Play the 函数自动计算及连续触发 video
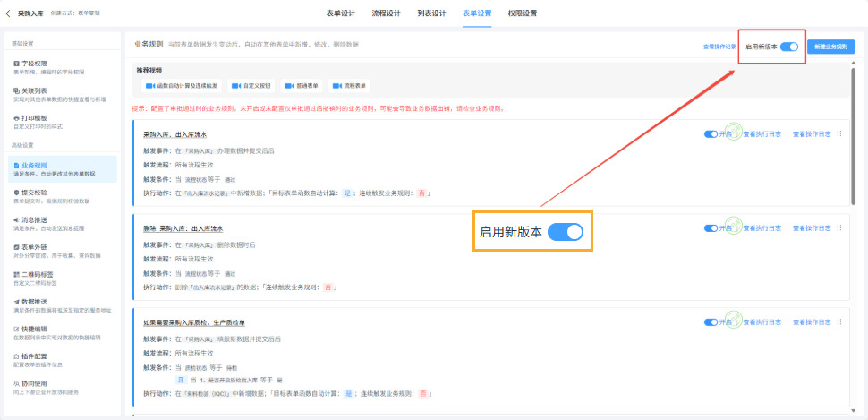Screen dimensions: 868x420 pos(182,86)
